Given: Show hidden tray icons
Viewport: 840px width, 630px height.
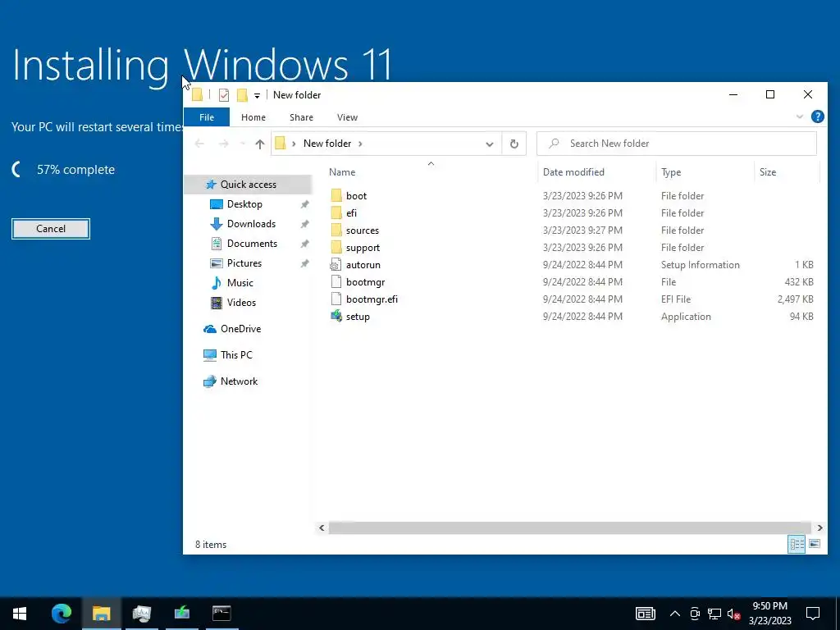Looking at the screenshot, I should pyautogui.click(x=675, y=614).
